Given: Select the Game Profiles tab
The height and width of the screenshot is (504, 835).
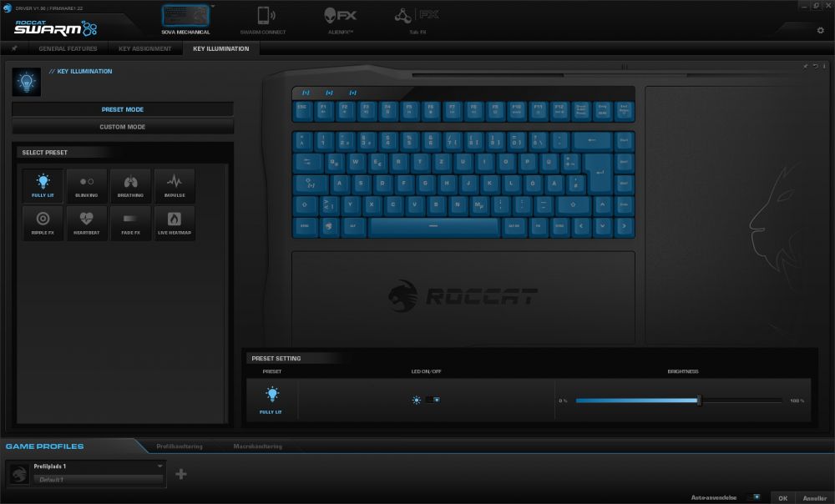Looking at the screenshot, I should point(45,446).
